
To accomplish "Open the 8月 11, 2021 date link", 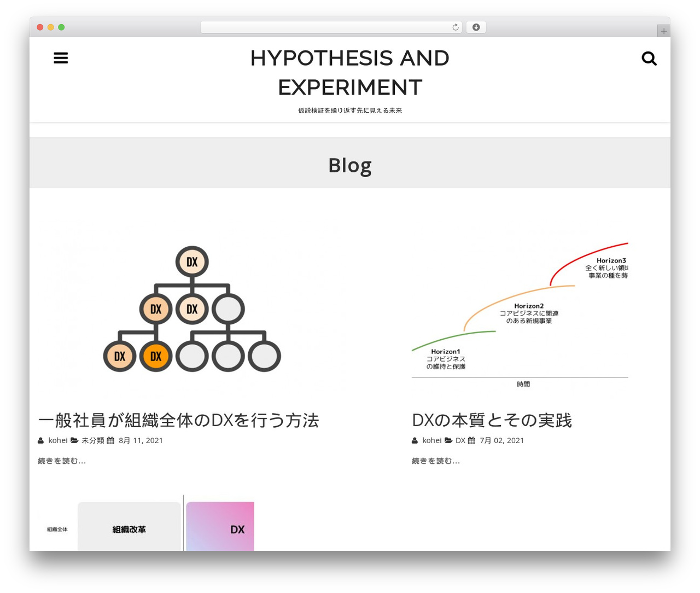I will (141, 440).
